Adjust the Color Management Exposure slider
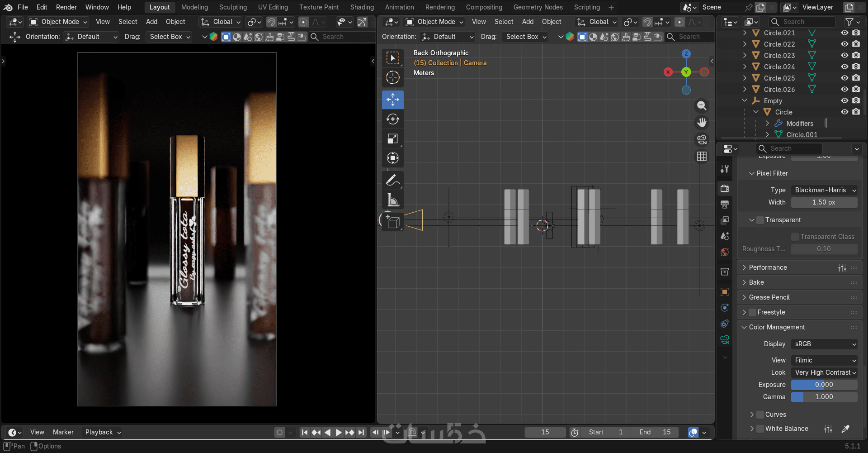Screen dimensions: 868x453 click(824, 385)
